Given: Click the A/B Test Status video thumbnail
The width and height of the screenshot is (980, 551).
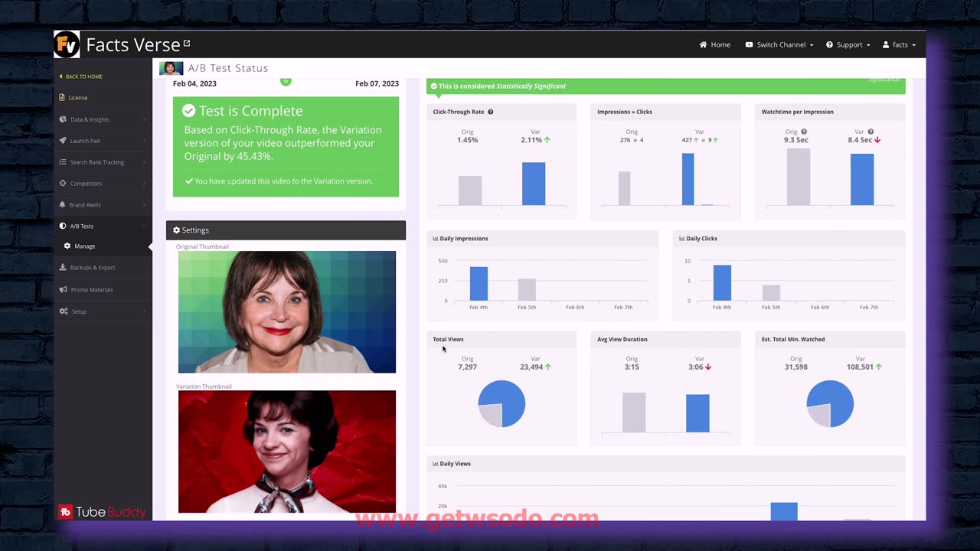Looking at the screenshot, I should click(x=171, y=68).
